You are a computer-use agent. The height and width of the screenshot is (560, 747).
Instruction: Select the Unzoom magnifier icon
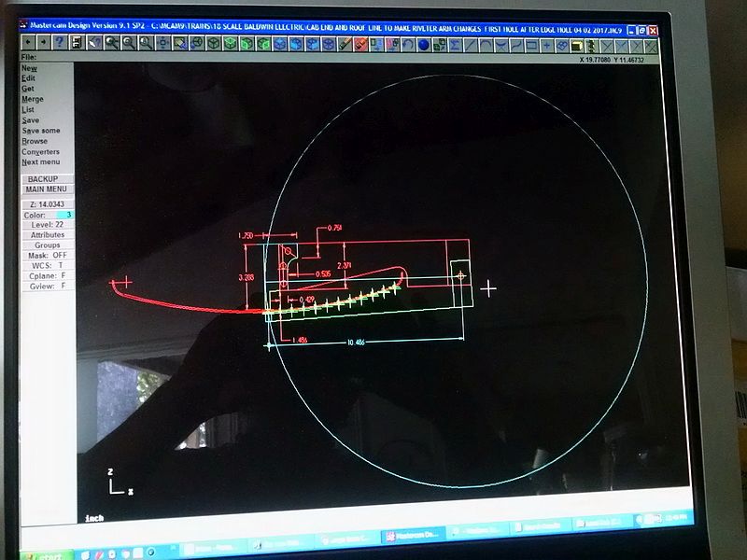[x=129, y=43]
